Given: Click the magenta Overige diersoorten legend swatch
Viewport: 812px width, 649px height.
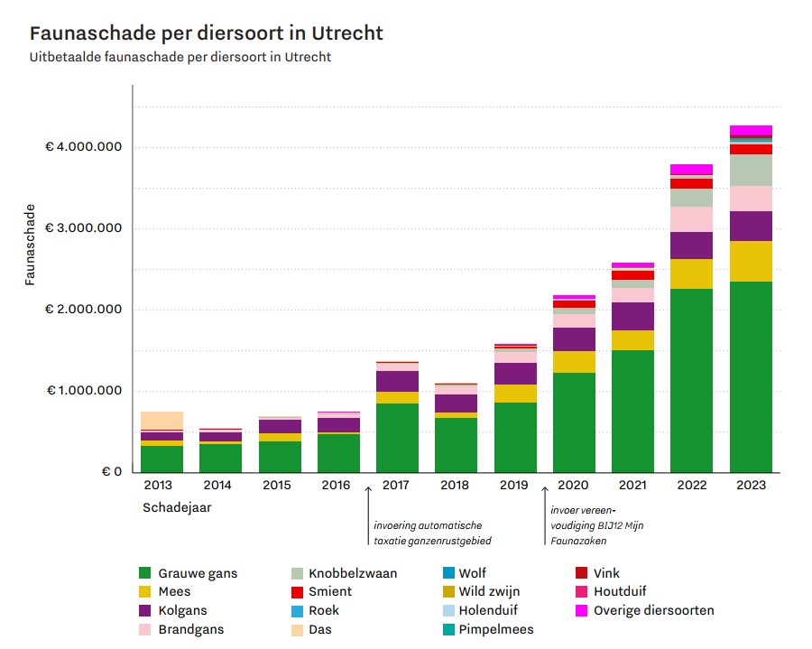Looking at the screenshot, I should click(x=581, y=611).
